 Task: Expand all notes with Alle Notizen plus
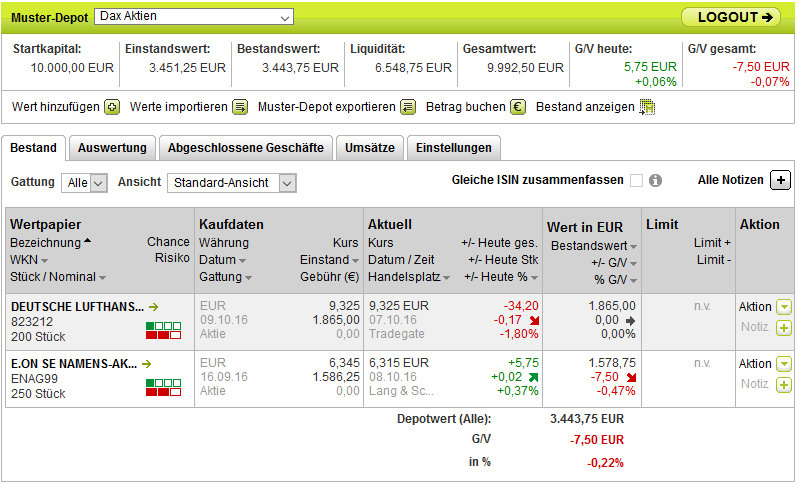pyautogui.click(x=781, y=180)
